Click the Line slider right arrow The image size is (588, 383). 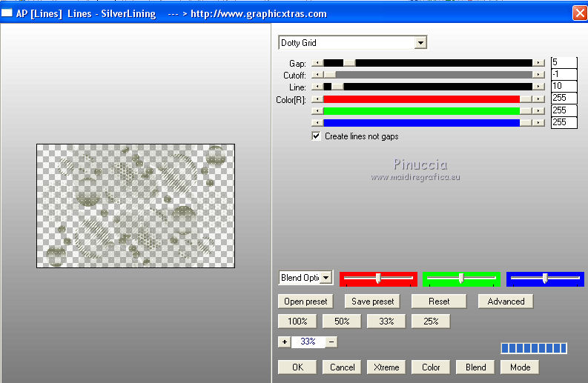pos(539,87)
